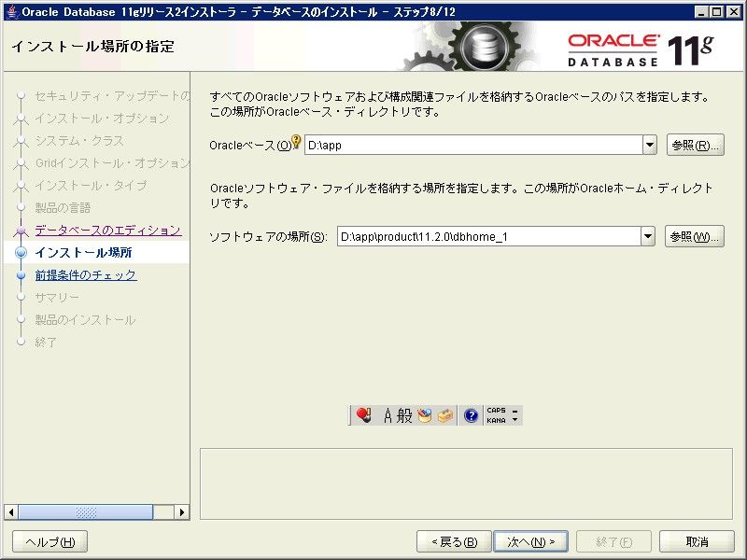Open the IME pad icon
Viewport: 747px width, 560px height.
(425, 415)
